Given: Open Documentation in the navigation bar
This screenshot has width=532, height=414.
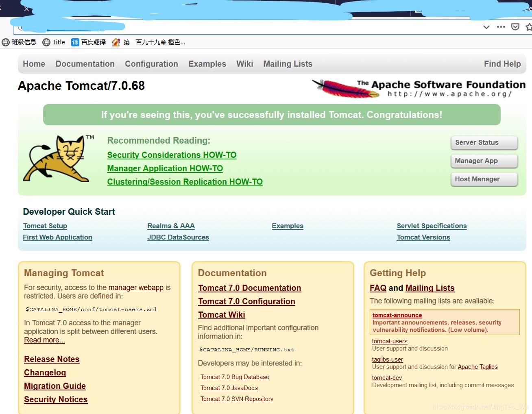Looking at the screenshot, I should coord(85,64).
